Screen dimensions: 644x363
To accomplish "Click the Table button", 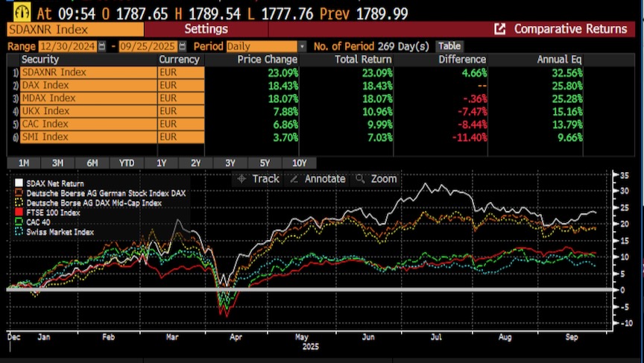I will (x=449, y=46).
